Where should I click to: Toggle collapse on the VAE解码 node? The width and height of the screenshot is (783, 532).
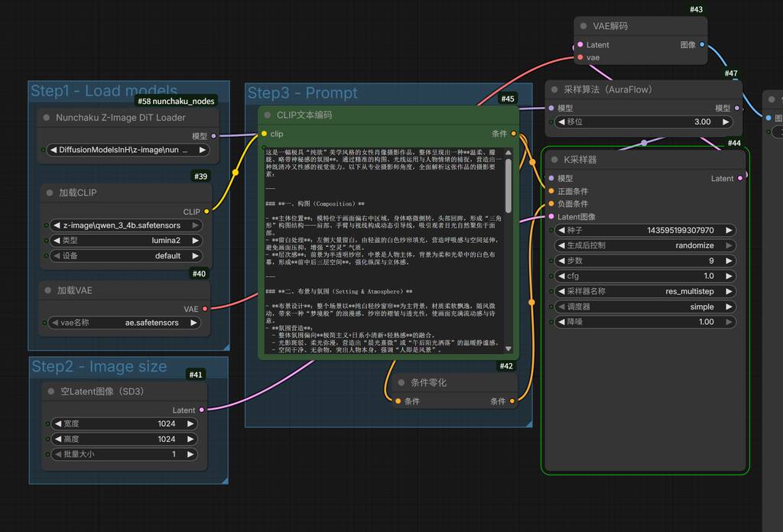point(584,26)
